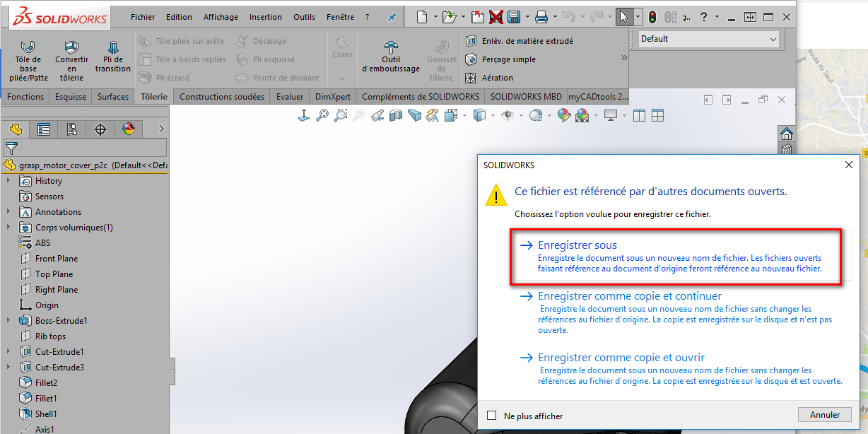Click the Rebuild traffic light icon
The height and width of the screenshot is (434, 868).
(x=652, y=17)
